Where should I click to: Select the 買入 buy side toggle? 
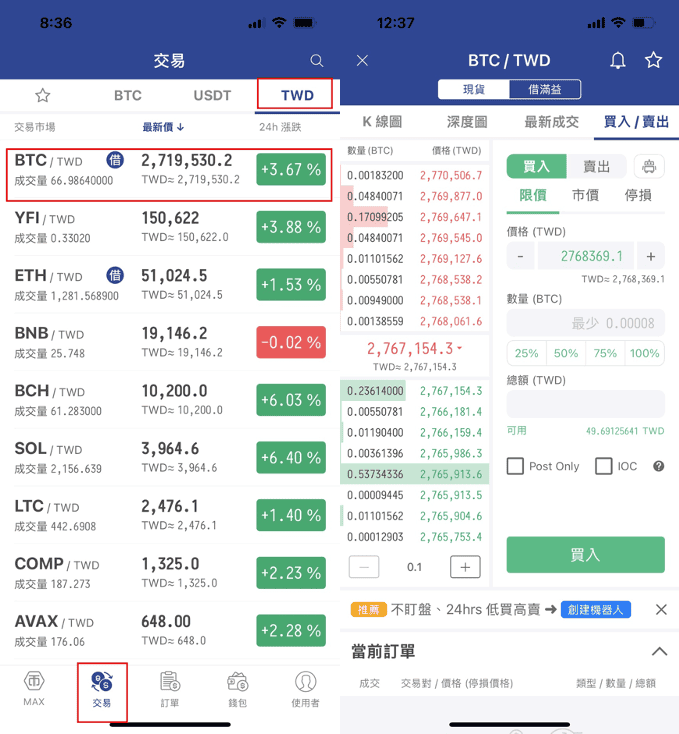pyautogui.click(x=536, y=166)
